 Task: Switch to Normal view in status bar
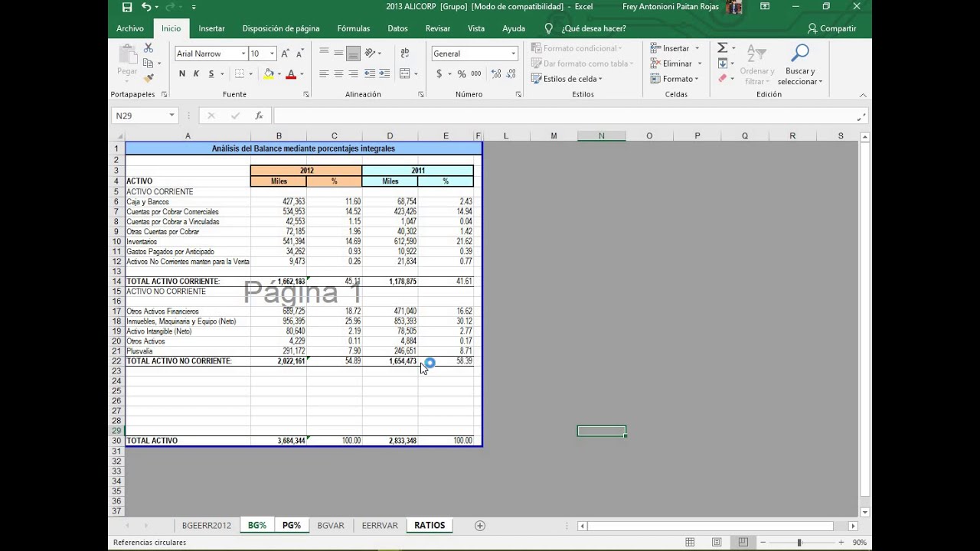(x=690, y=543)
